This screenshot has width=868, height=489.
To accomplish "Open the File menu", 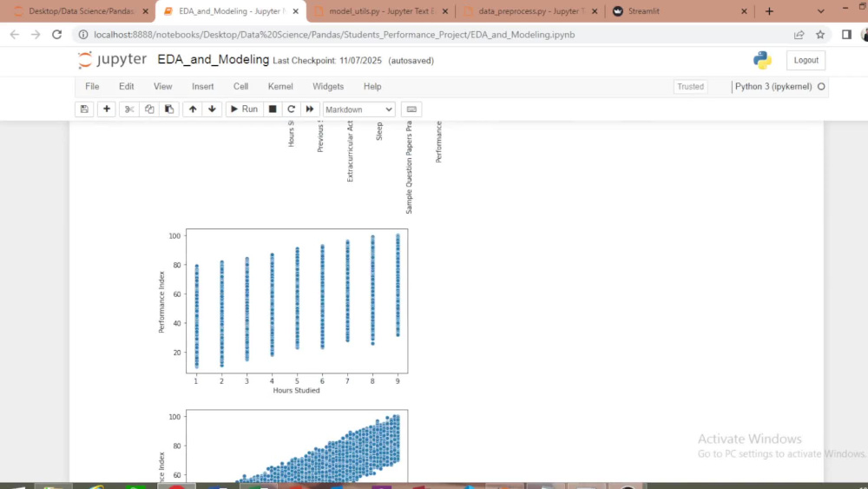I will pos(92,86).
